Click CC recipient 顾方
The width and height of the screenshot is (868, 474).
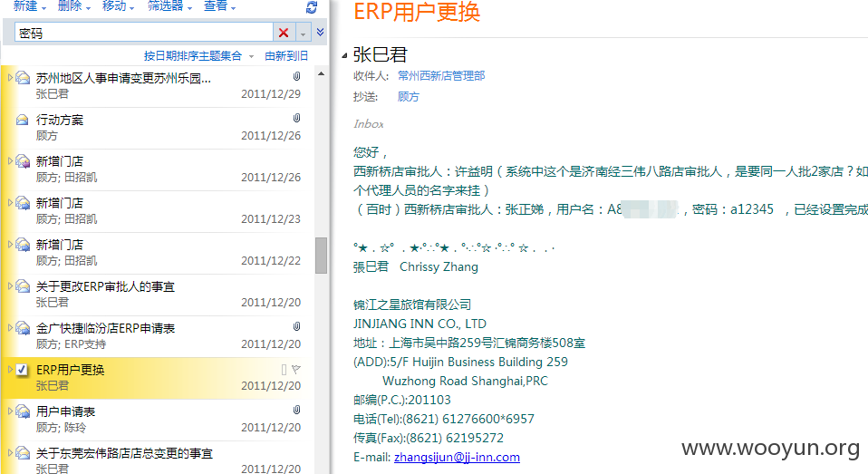[409, 97]
